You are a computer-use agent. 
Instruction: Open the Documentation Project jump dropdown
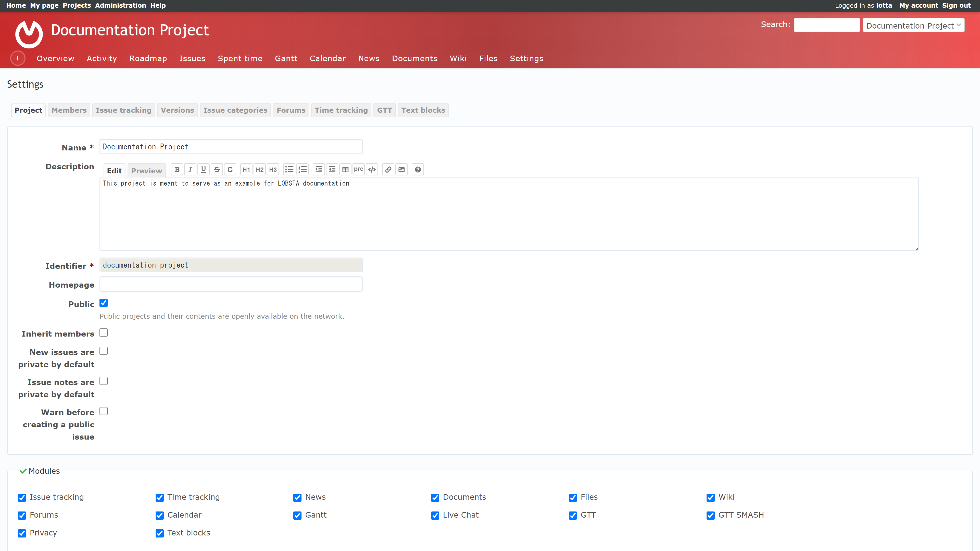coord(913,25)
